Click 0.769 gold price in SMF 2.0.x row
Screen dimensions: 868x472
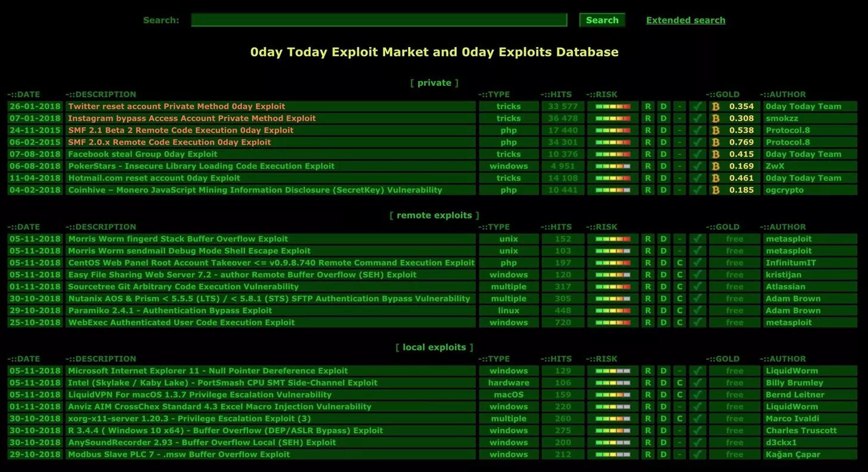[742, 142]
